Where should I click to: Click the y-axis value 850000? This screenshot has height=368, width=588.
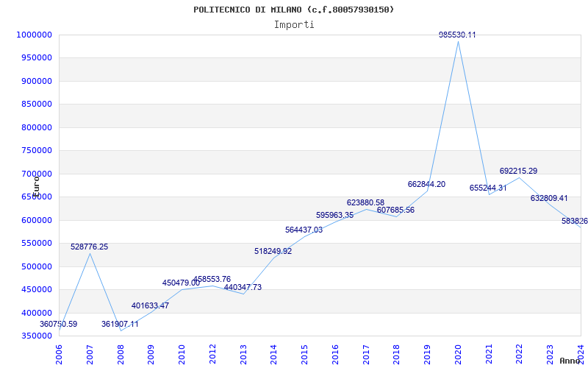click(x=36, y=104)
